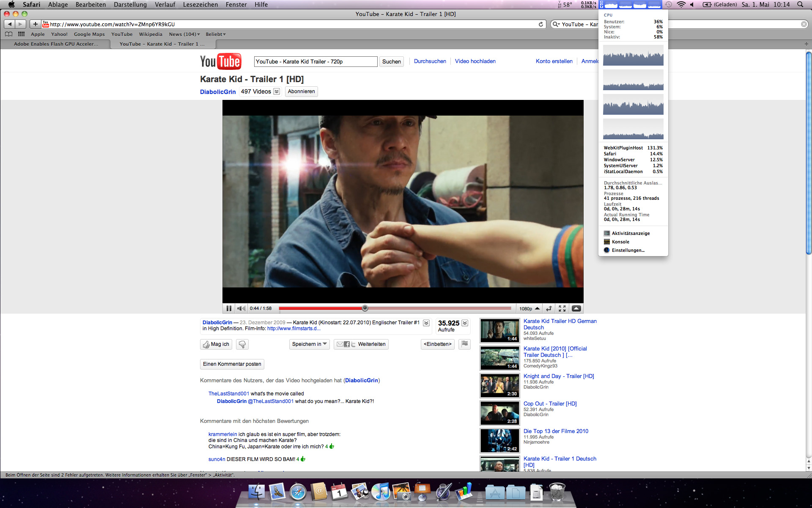This screenshot has width=812, height=508.
Task: Open the bookmarks book icon
Action: [x=8, y=34]
